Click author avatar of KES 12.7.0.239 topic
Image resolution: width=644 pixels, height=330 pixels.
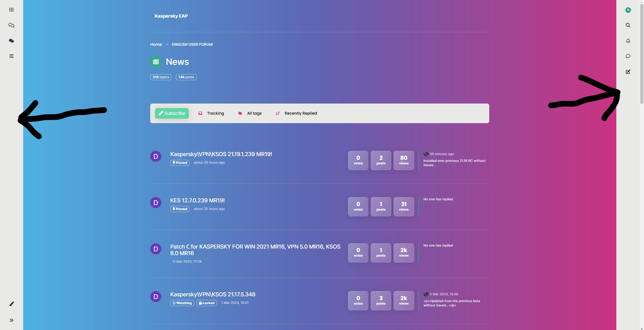tap(156, 203)
